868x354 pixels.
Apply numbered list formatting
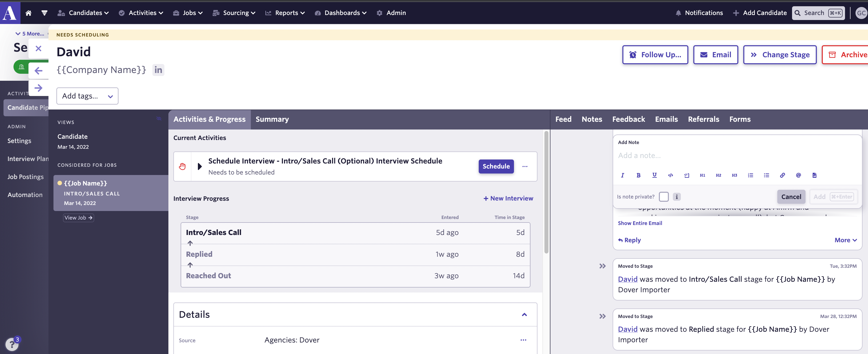tap(750, 175)
